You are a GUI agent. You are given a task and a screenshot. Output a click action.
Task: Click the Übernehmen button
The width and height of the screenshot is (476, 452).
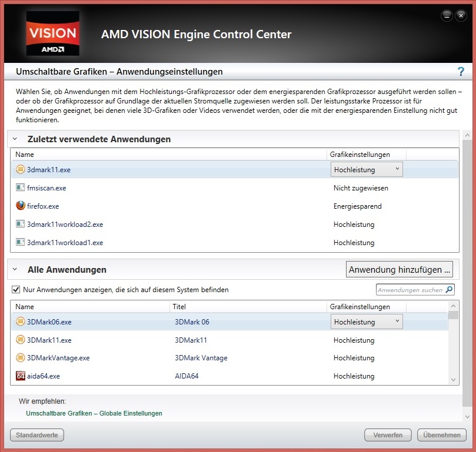[442, 435]
